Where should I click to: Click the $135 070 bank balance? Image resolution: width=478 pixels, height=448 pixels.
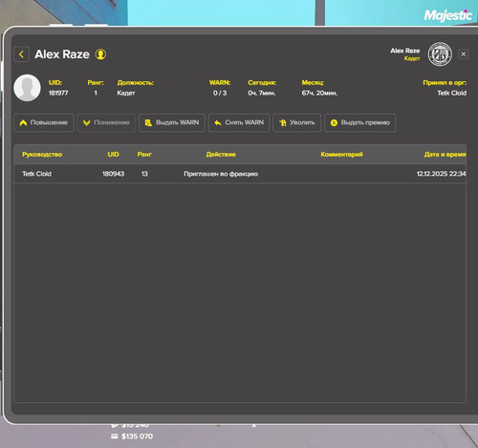click(x=137, y=437)
